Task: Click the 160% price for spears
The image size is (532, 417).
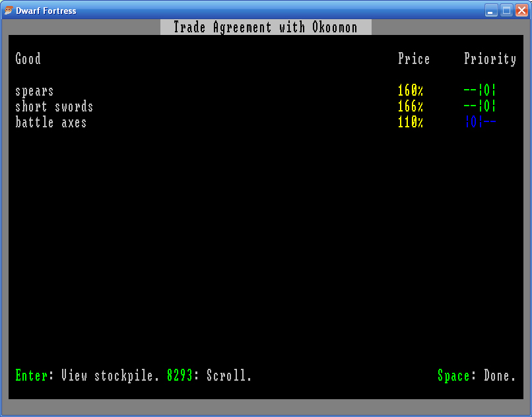Action: pos(411,90)
